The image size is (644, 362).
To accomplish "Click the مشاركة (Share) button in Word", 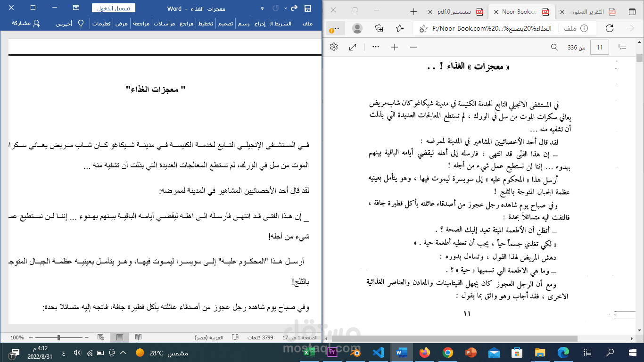I will tap(25, 23).
